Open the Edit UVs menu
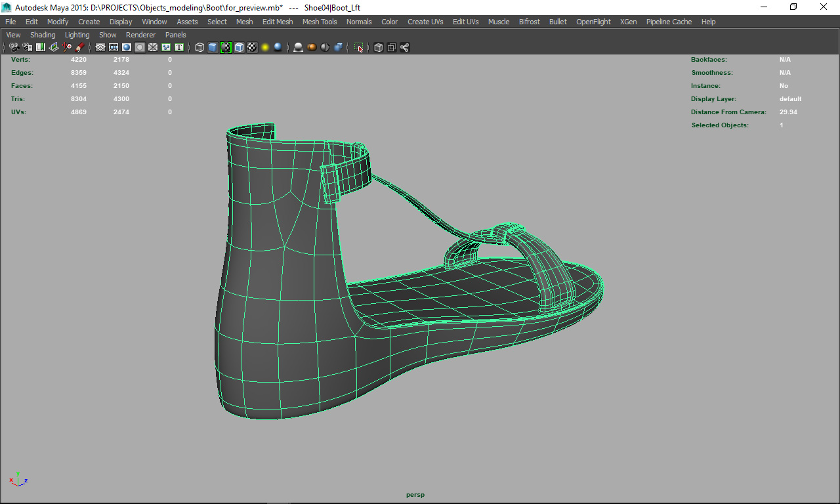 (465, 22)
